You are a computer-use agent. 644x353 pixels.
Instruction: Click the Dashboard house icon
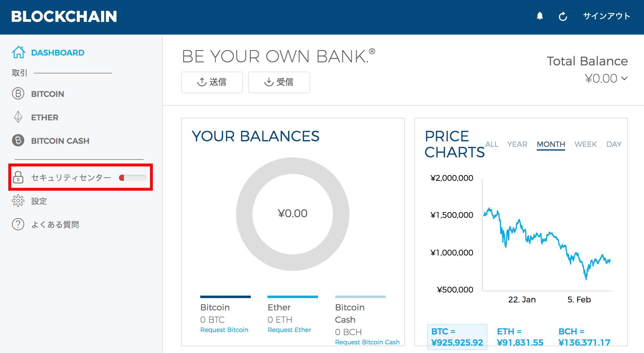tap(18, 52)
